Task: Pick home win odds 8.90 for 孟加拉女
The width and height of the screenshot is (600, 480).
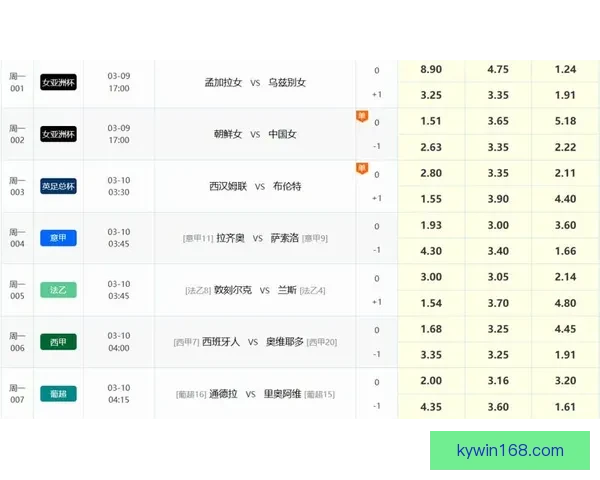Action: click(x=431, y=69)
